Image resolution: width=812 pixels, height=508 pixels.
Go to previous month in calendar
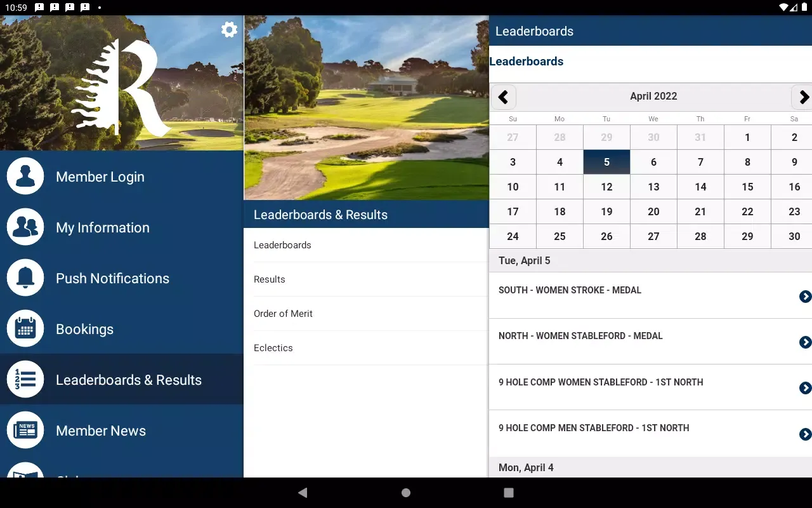coord(503,97)
